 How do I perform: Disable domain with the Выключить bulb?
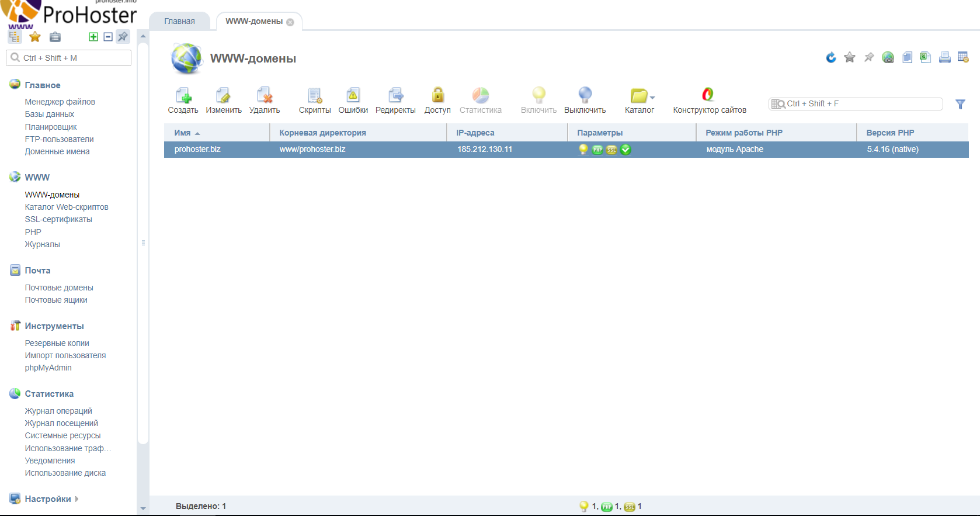(x=585, y=96)
